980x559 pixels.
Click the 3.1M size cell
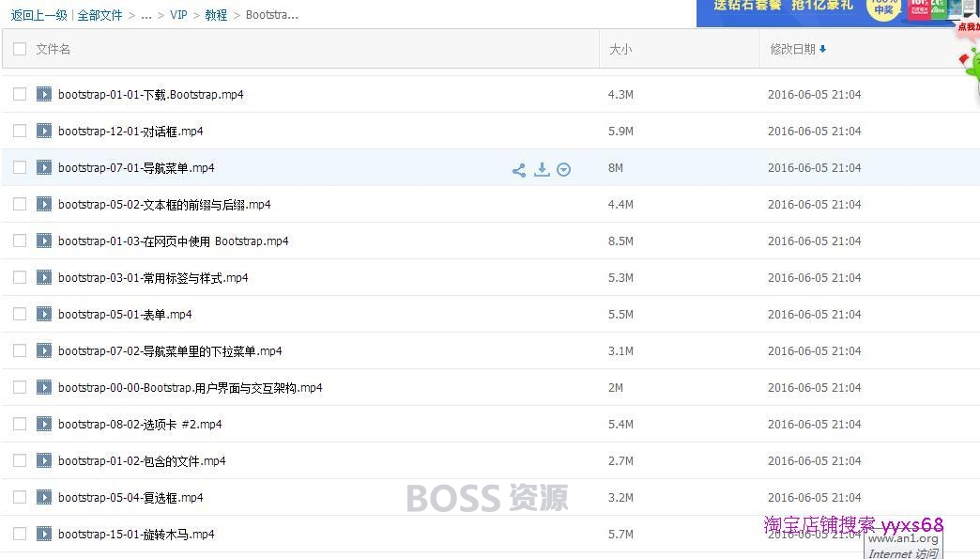(x=620, y=351)
